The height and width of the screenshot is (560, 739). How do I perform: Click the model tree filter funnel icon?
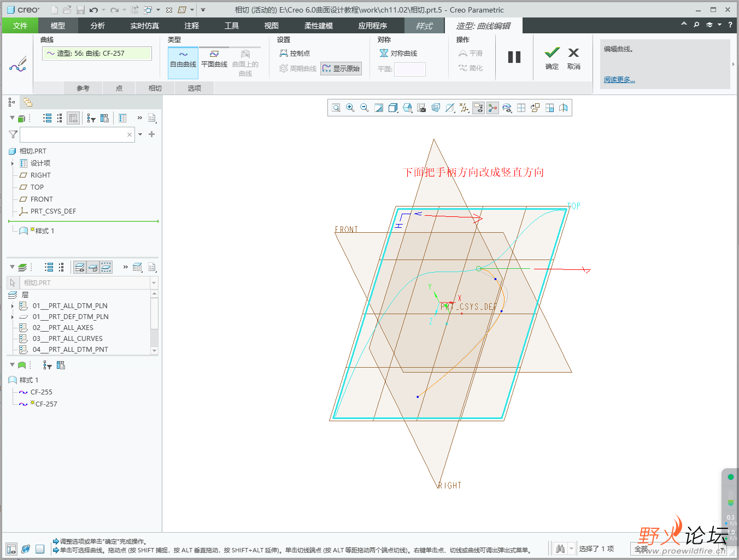coord(13,134)
